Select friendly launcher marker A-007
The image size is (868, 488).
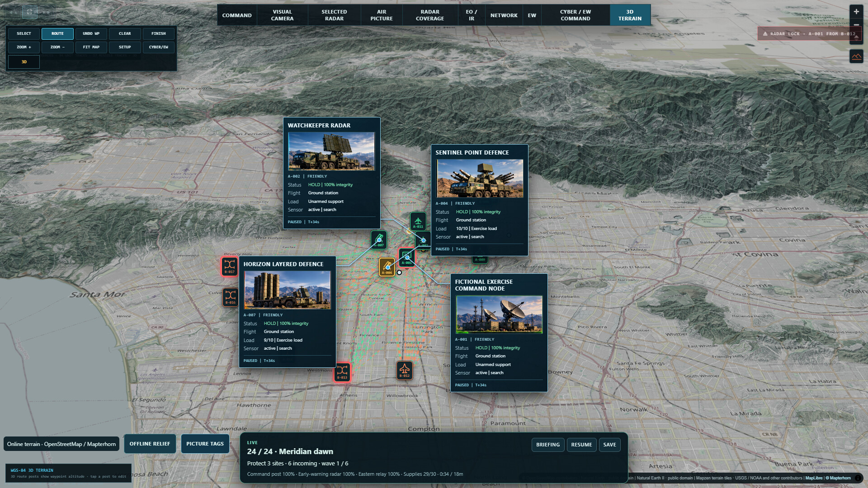pyautogui.click(x=379, y=239)
